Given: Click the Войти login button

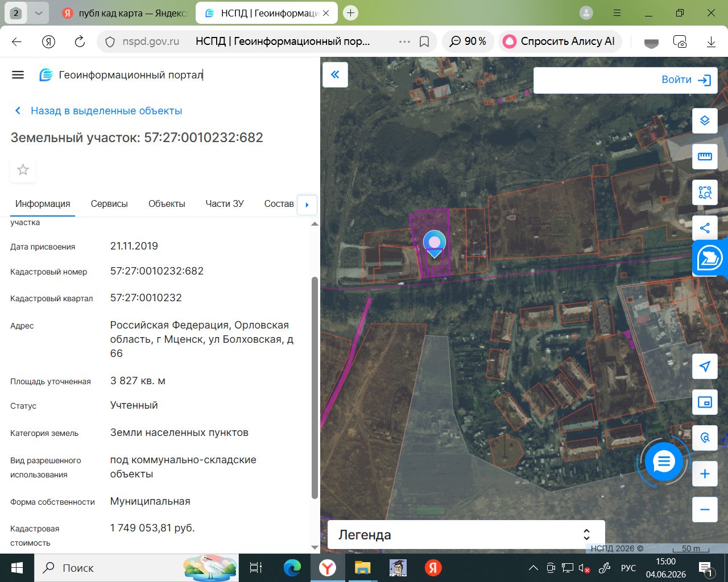Looking at the screenshot, I should click(x=686, y=80).
